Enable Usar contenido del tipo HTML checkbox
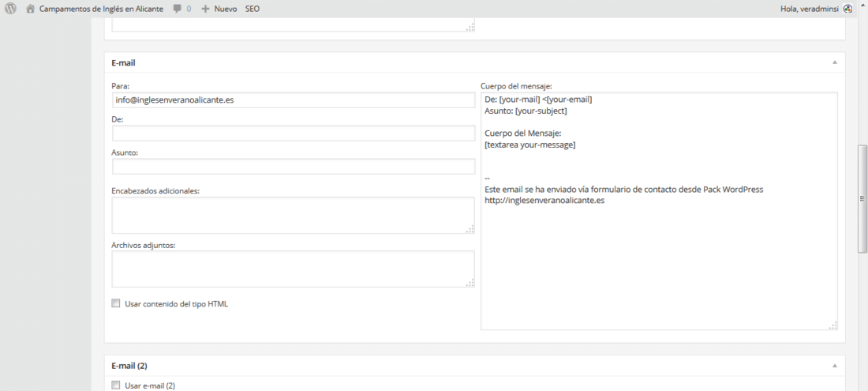The height and width of the screenshot is (391, 868). pyautogui.click(x=116, y=303)
